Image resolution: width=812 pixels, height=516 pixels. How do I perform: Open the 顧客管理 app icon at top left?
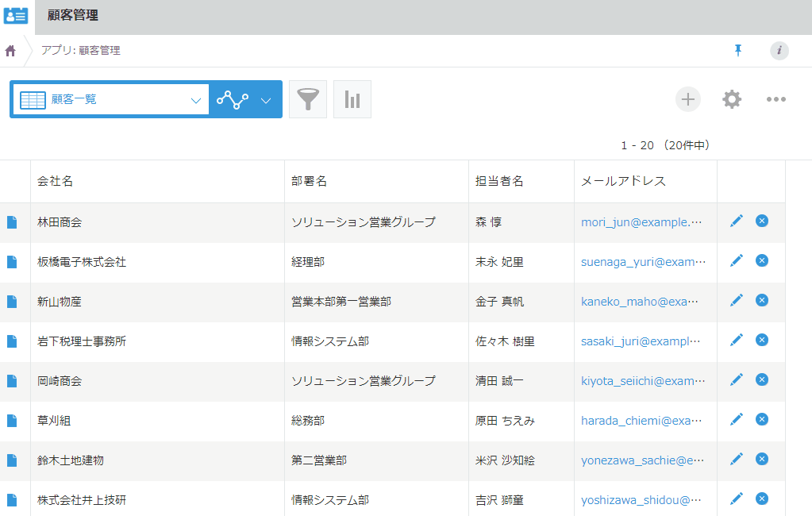(x=16, y=15)
